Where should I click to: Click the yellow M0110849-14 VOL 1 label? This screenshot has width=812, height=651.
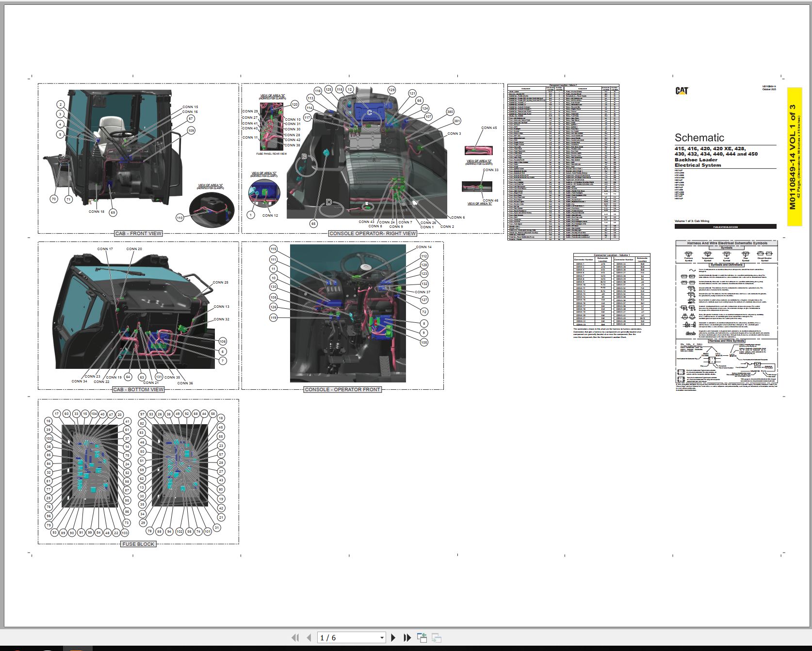point(795,157)
